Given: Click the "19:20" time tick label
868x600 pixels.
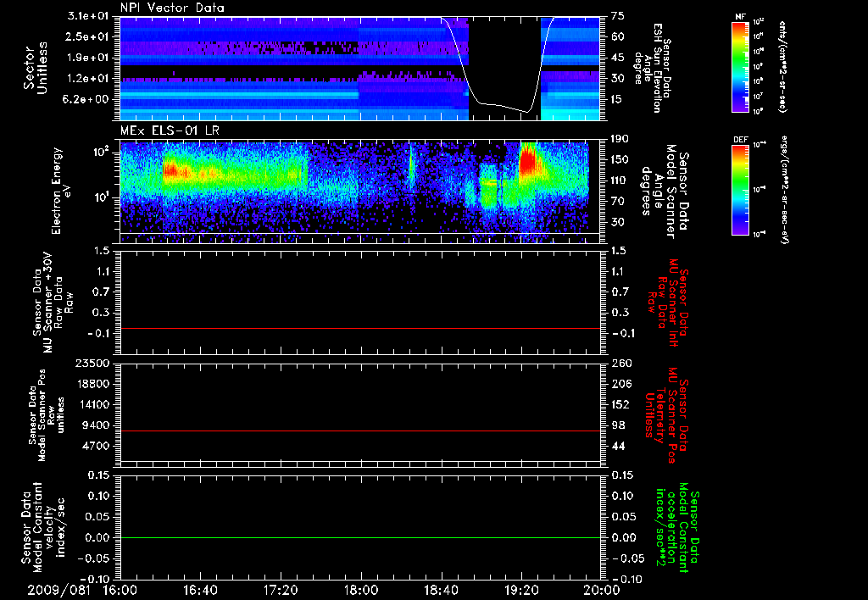Looking at the screenshot, I should click(x=521, y=591).
